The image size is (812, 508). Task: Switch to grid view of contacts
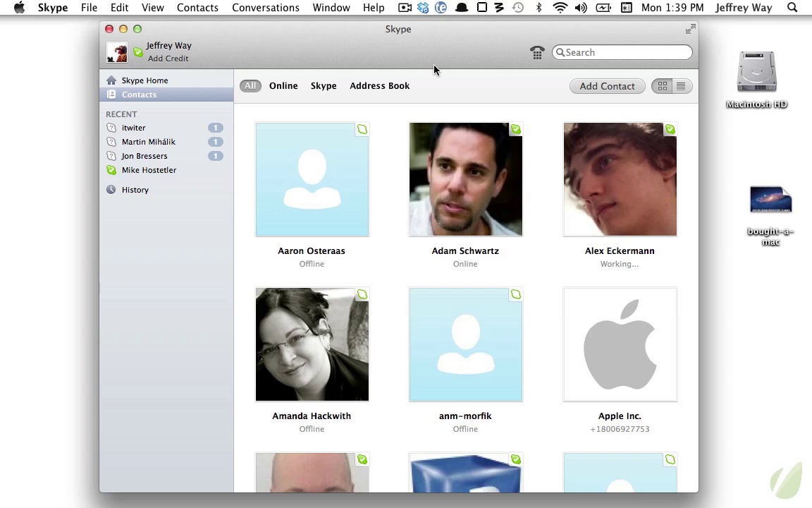click(x=662, y=86)
